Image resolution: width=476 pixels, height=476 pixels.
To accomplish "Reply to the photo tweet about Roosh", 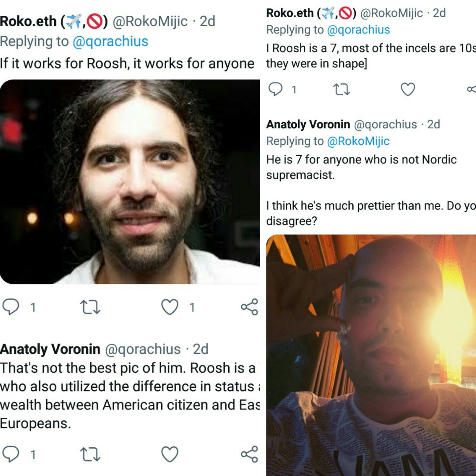I will pos(11,307).
